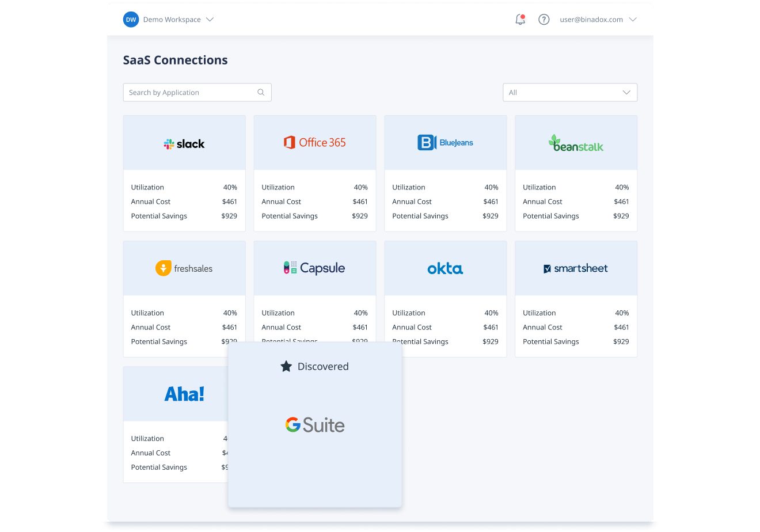Viewport: 760px width, 532px height.
Task: Click the Search by Application field
Action: click(197, 92)
